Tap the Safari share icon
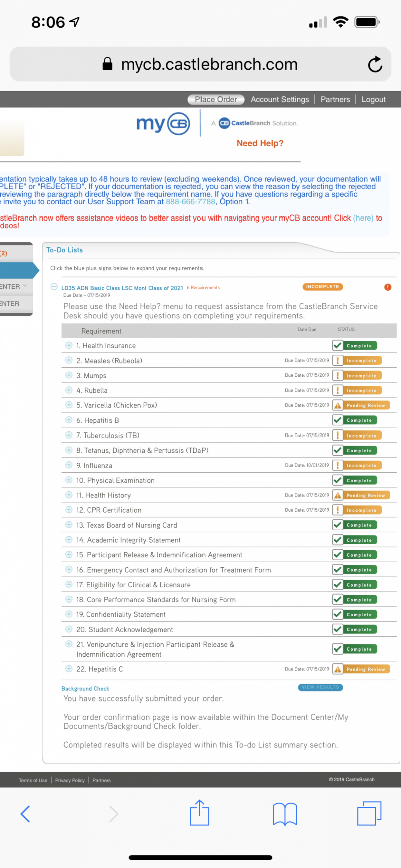The height and width of the screenshot is (868, 401). coord(199,813)
